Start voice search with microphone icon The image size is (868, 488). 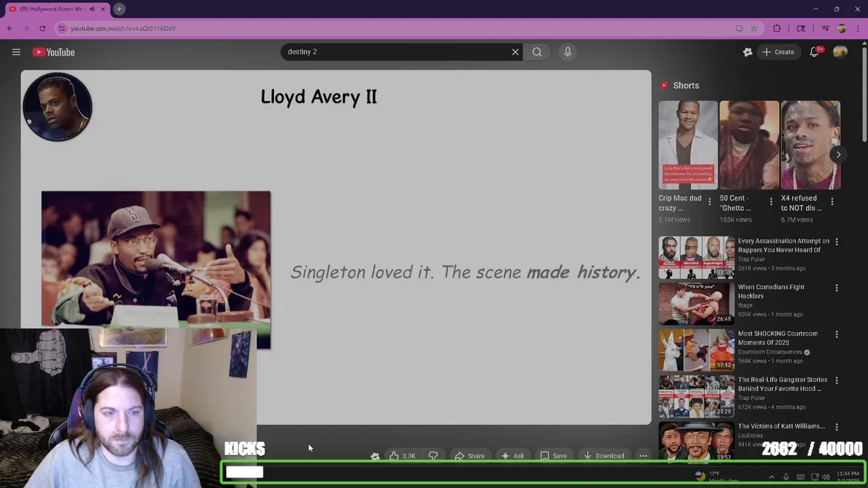point(568,52)
